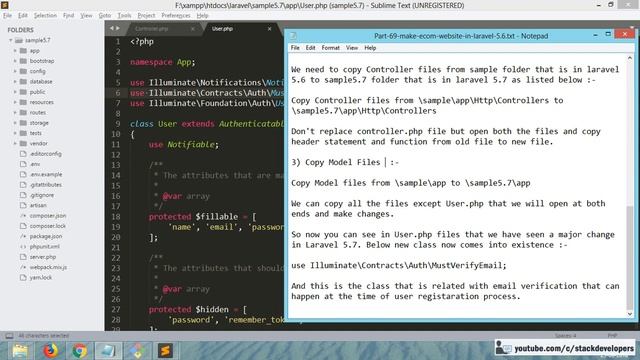Click Sublime Text title bar app icon
640x360 pixels.
tap(5, 5)
